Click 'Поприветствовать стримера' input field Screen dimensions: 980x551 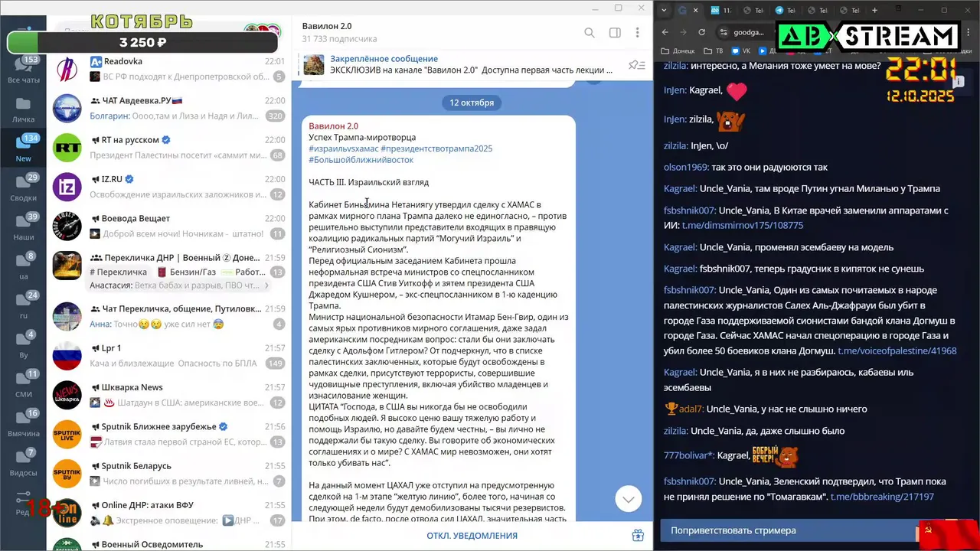(x=789, y=530)
